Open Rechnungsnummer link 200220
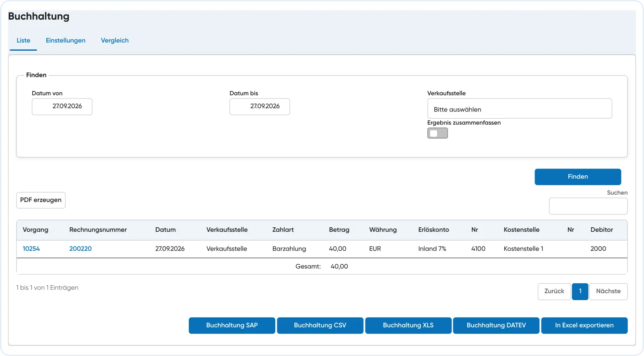 pos(80,249)
